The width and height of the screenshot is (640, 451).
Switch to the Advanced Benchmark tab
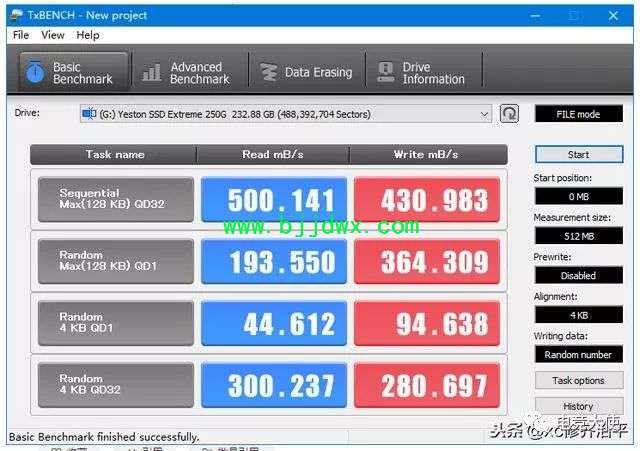click(x=186, y=73)
